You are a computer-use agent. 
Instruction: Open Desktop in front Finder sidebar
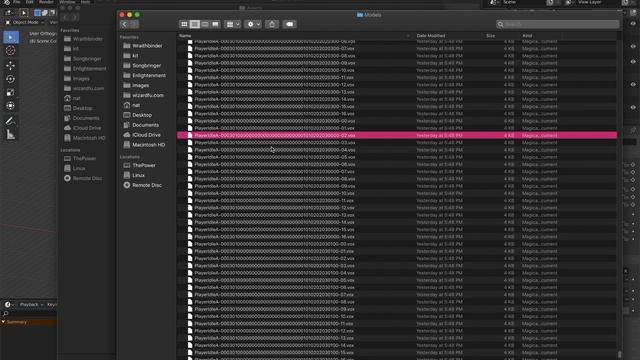pyautogui.click(x=142, y=115)
